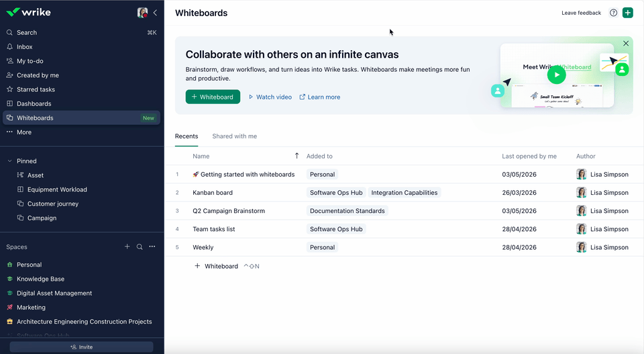The image size is (644, 354).
Task: Click the Invite button
Action: [81, 347]
